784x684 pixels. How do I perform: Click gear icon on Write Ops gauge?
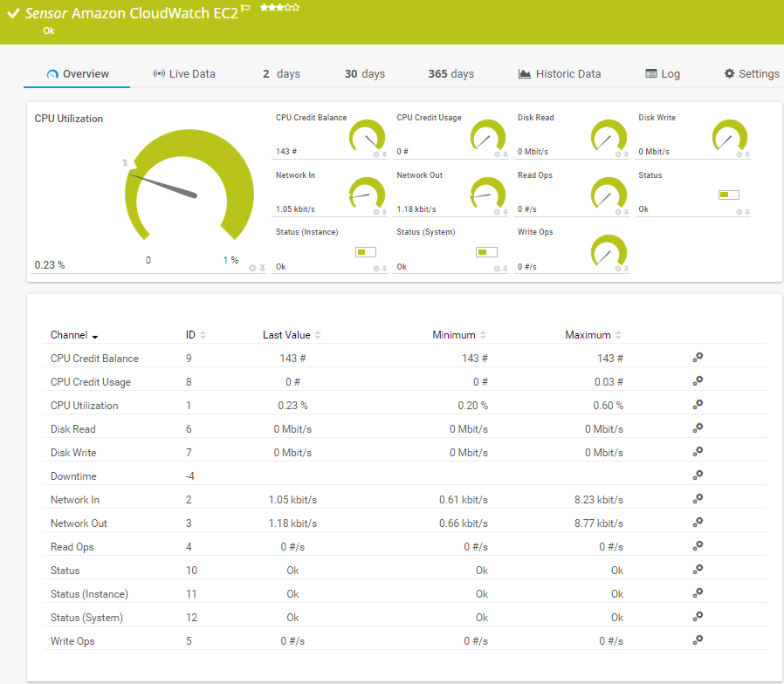tap(617, 269)
